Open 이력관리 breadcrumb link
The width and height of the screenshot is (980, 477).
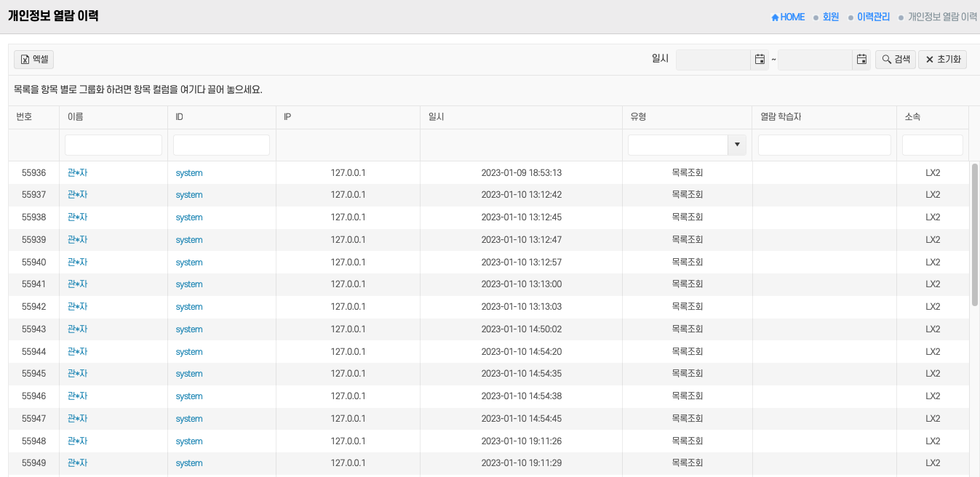tap(873, 17)
